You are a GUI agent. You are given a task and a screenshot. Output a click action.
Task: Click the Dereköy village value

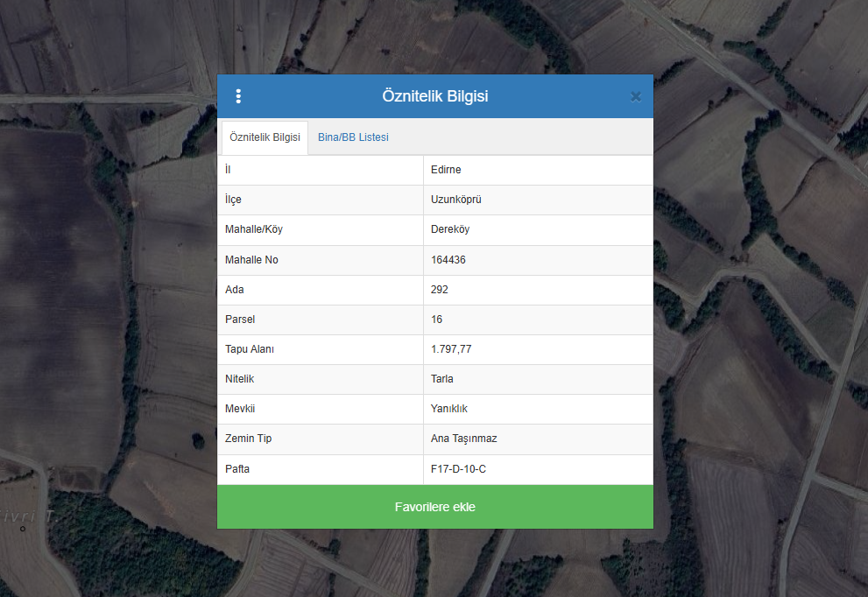450,229
